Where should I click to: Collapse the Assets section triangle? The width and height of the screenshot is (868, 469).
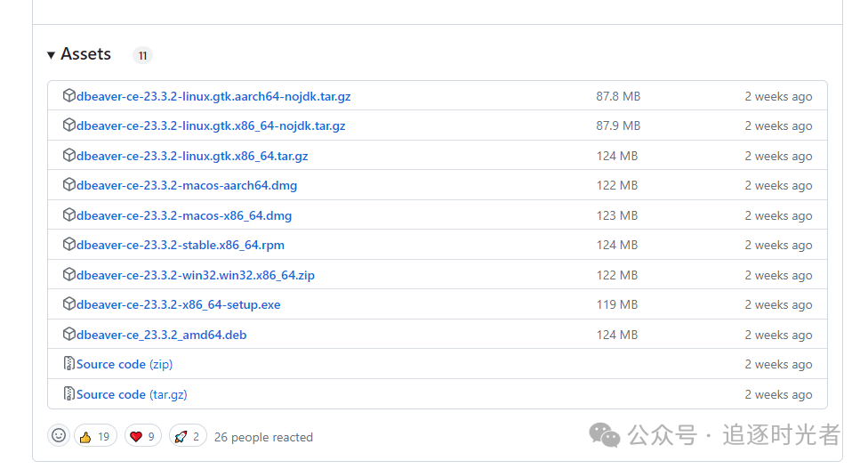[51, 55]
